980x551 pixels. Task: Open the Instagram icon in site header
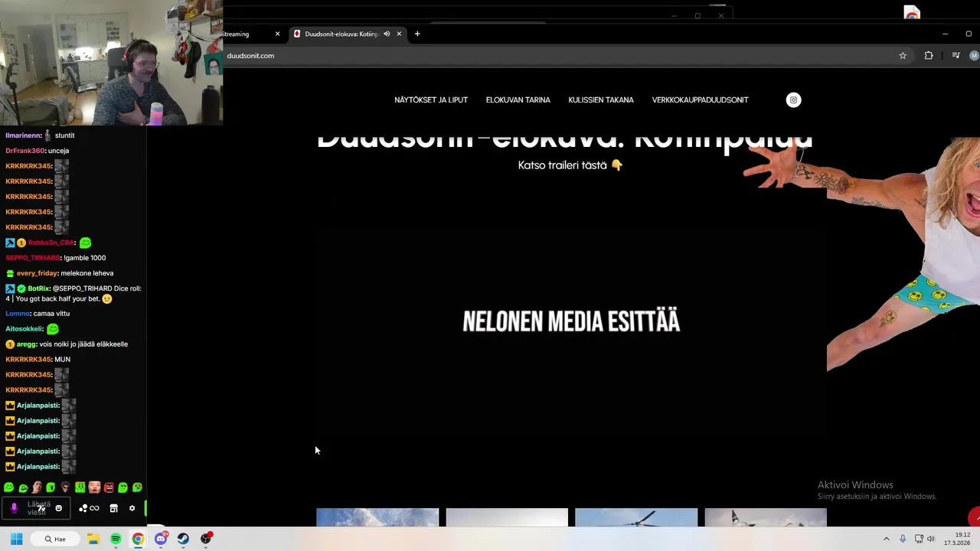(x=793, y=99)
